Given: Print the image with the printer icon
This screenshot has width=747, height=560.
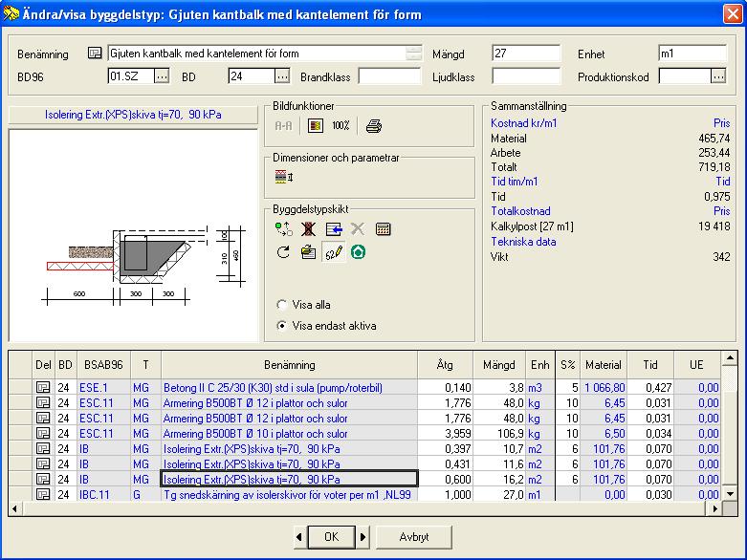Looking at the screenshot, I should 373,126.
